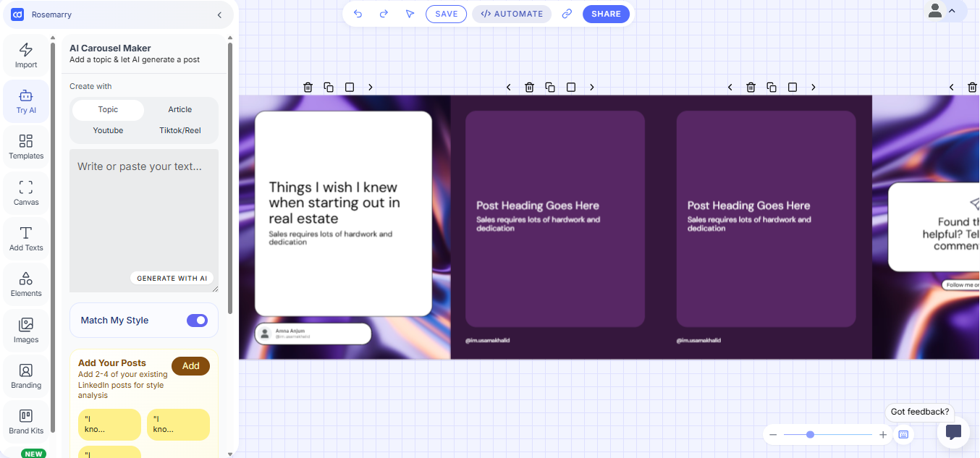Collapse the Rosemarry sidebar with chevron

219,14
